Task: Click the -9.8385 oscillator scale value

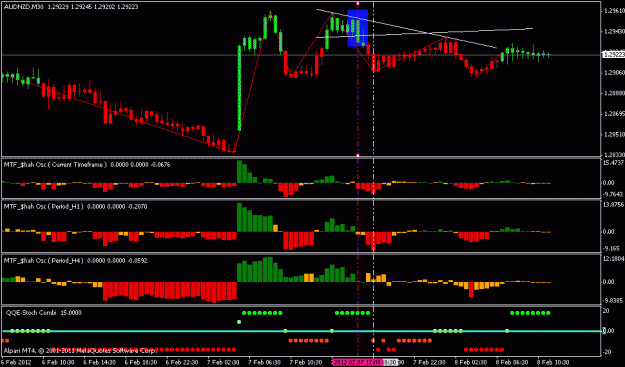Action: (x=614, y=300)
